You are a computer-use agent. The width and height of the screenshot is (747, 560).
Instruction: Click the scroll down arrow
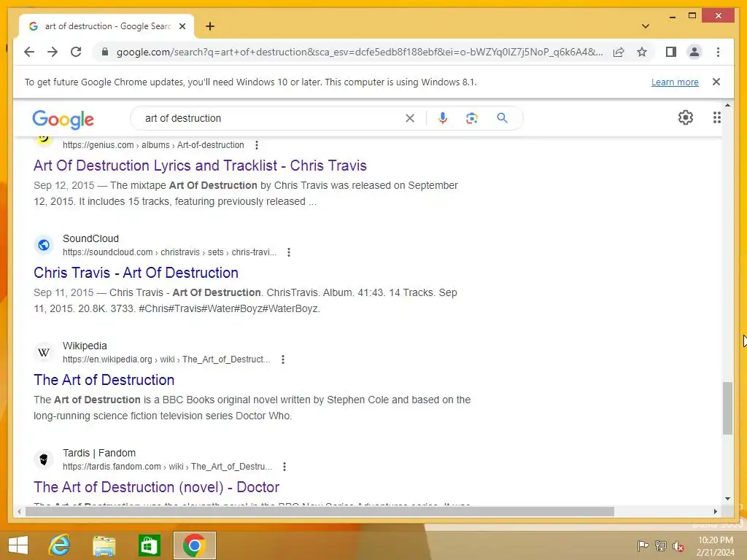[x=727, y=499]
